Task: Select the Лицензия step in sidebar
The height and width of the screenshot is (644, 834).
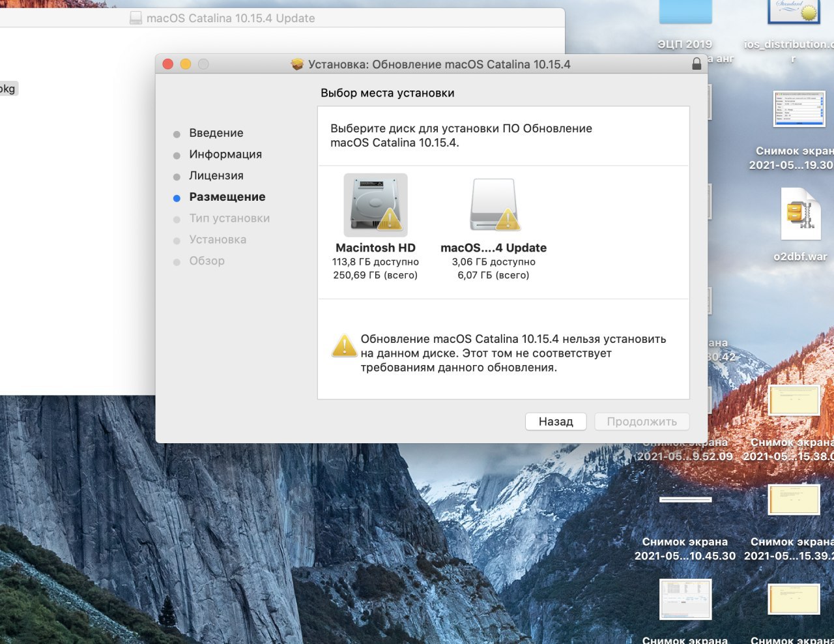Action: coord(216,176)
